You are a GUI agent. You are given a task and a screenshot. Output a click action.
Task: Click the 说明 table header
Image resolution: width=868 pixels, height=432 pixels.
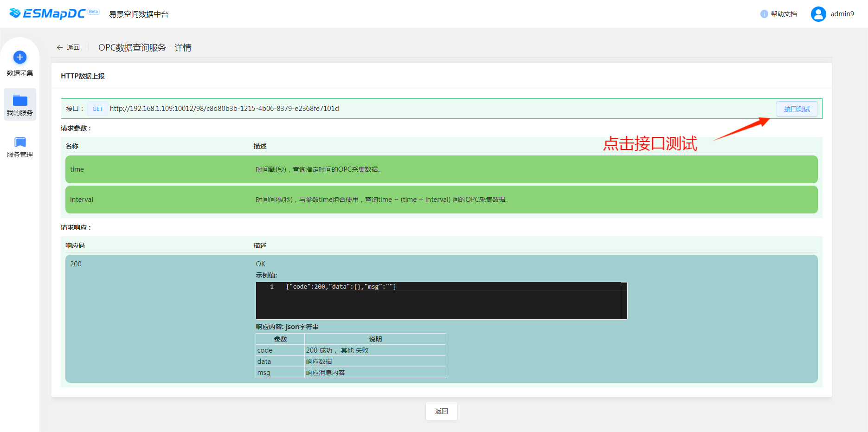click(x=375, y=339)
